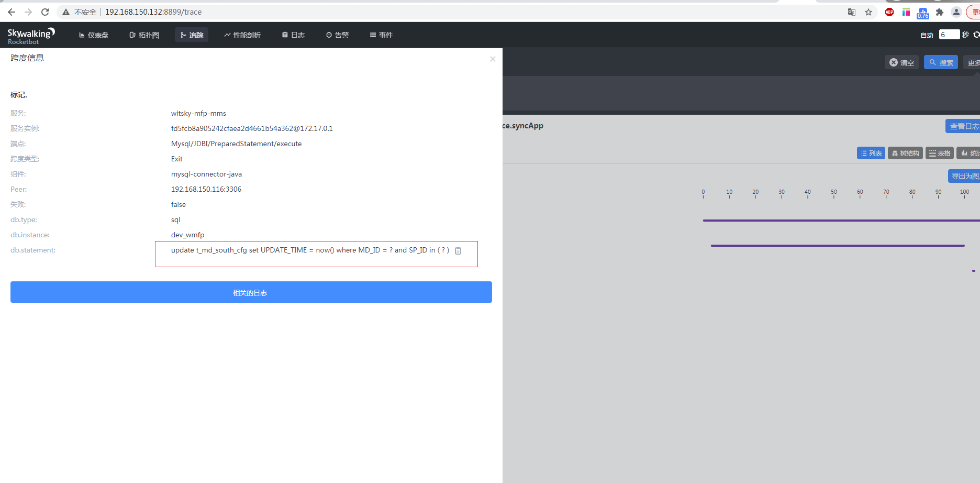This screenshot has width=980, height=483.
Task: Click the 相关的日志 related logs button
Action: coord(251,292)
